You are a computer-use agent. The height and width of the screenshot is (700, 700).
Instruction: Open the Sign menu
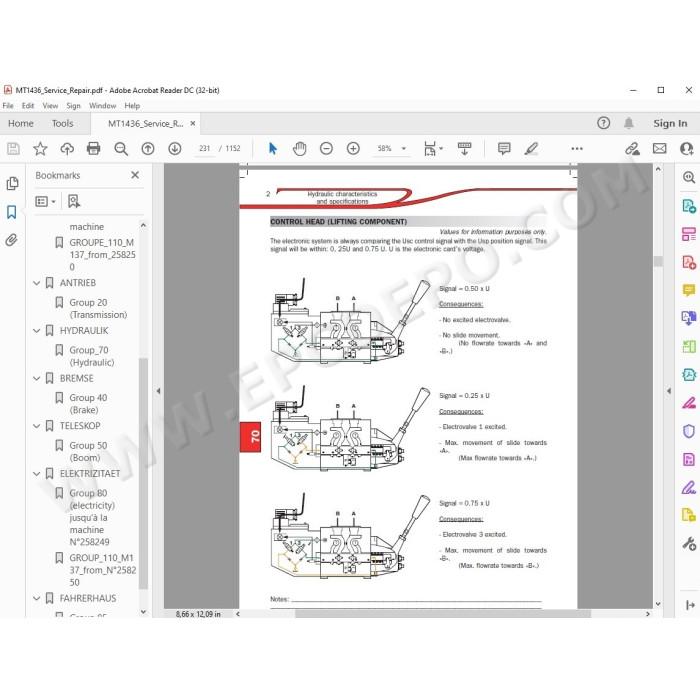pyautogui.click(x=73, y=106)
